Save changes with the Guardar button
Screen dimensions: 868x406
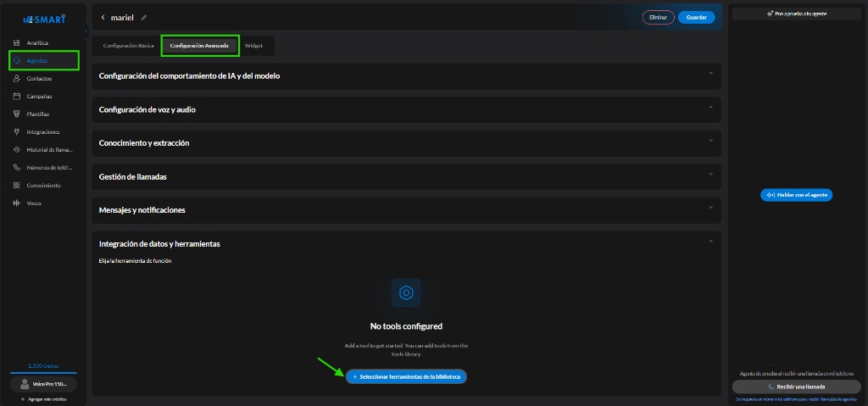[697, 18]
